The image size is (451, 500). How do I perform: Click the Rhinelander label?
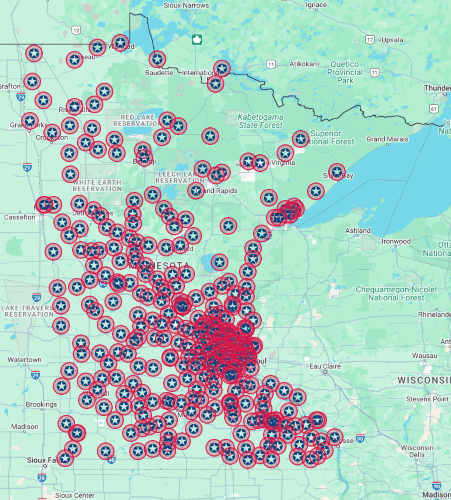(x=434, y=314)
